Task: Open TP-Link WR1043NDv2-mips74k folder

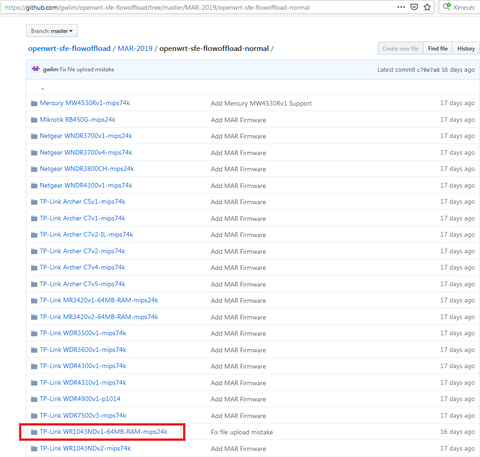Action: tap(85, 448)
